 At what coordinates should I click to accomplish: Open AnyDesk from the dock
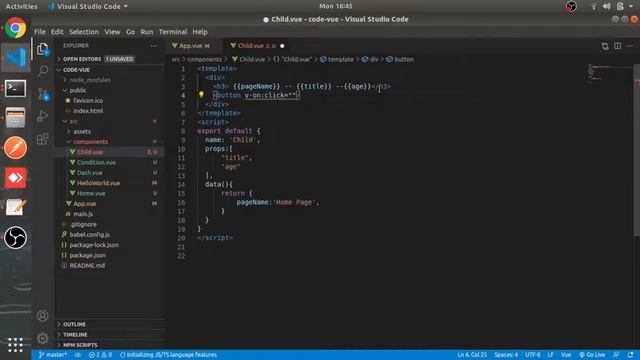click(16, 178)
